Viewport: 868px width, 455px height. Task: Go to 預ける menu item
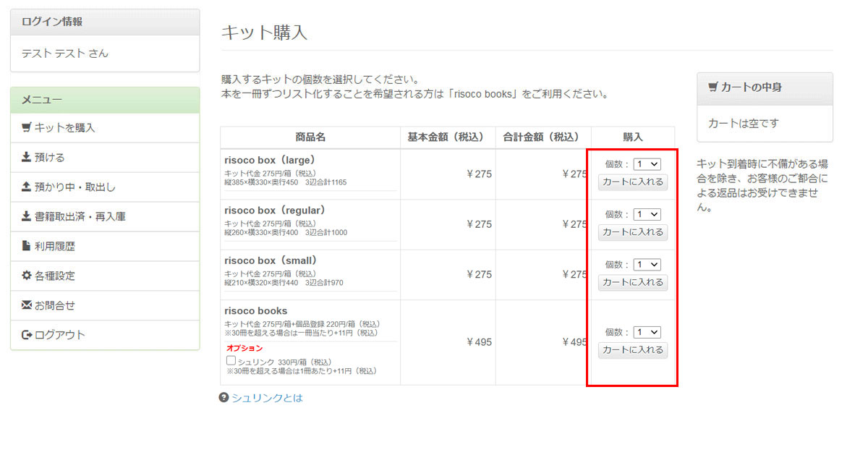click(105, 158)
